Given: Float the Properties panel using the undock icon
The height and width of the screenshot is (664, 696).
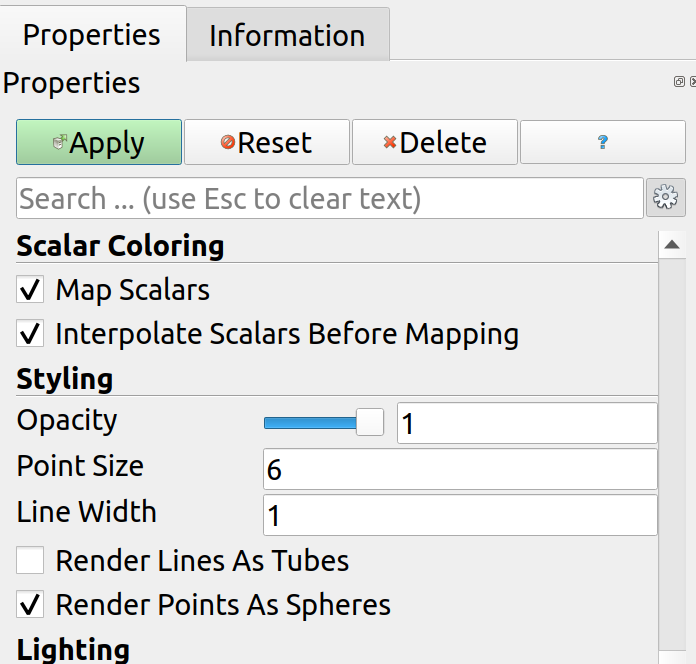Looking at the screenshot, I should [680, 82].
